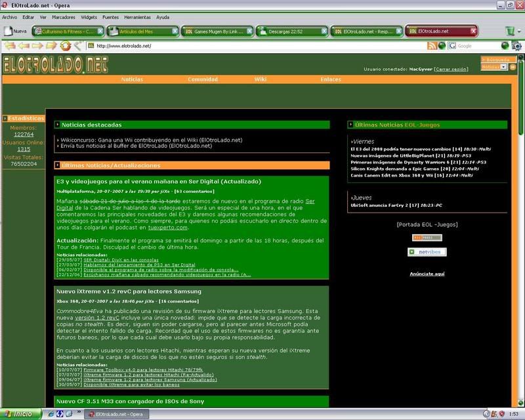This screenshot has height=420, width=525.
Task: Open the Archivo menu
Action: tap(9, 17)
